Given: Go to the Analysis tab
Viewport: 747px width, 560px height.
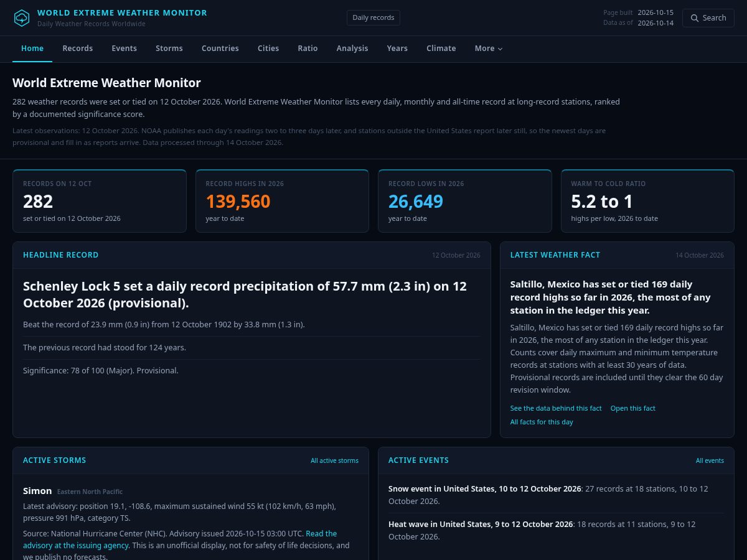Looking at the screenshot, I should tap(352, 49).
